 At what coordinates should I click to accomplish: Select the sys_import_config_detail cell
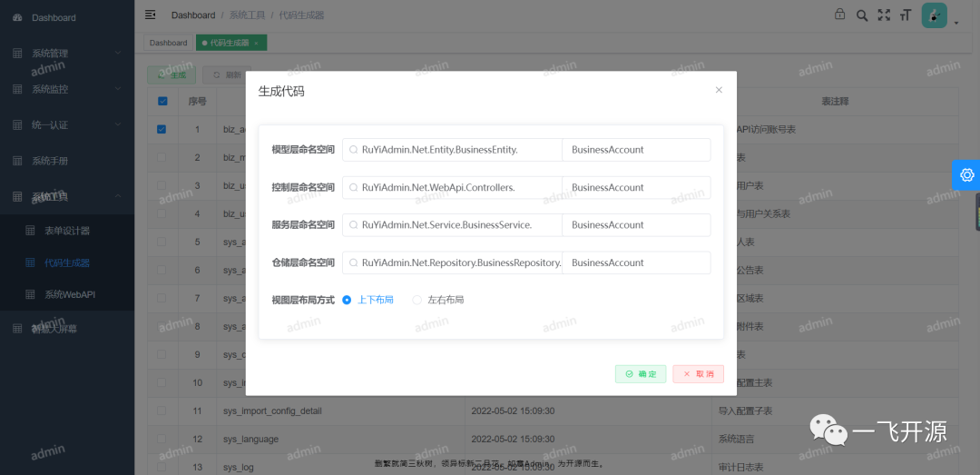pyautogui.click(x=340, y=411)
